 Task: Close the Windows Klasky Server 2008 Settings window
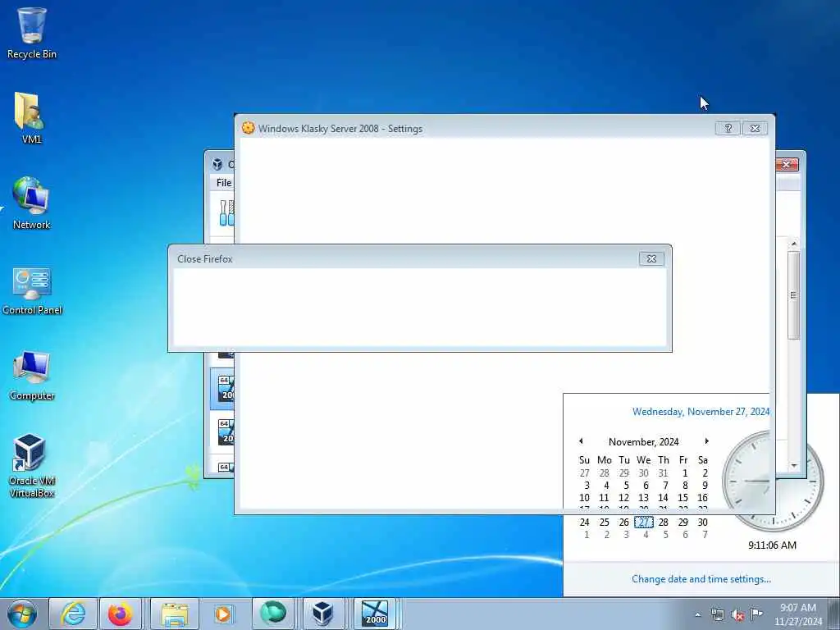click(x=755, y=128)
